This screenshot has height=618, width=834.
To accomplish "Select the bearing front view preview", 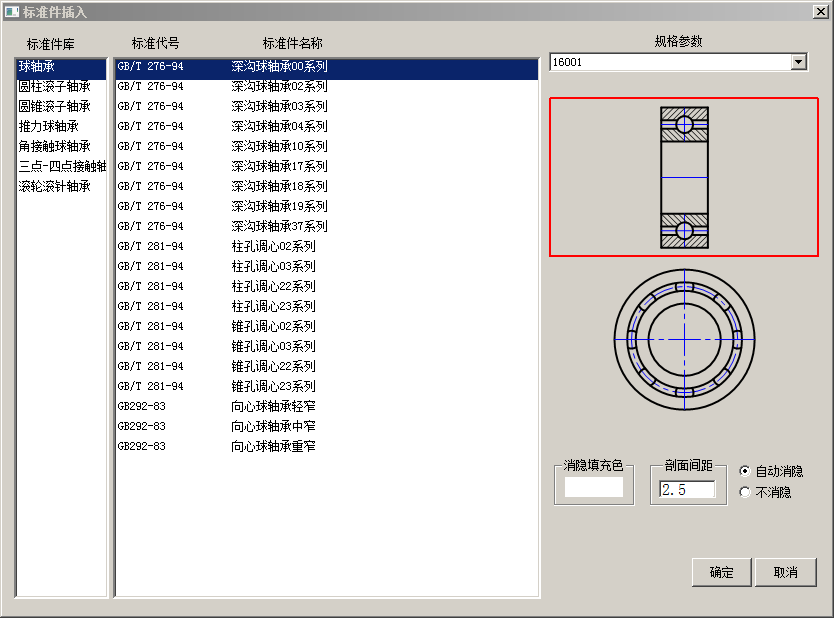I will coord(685,339).
